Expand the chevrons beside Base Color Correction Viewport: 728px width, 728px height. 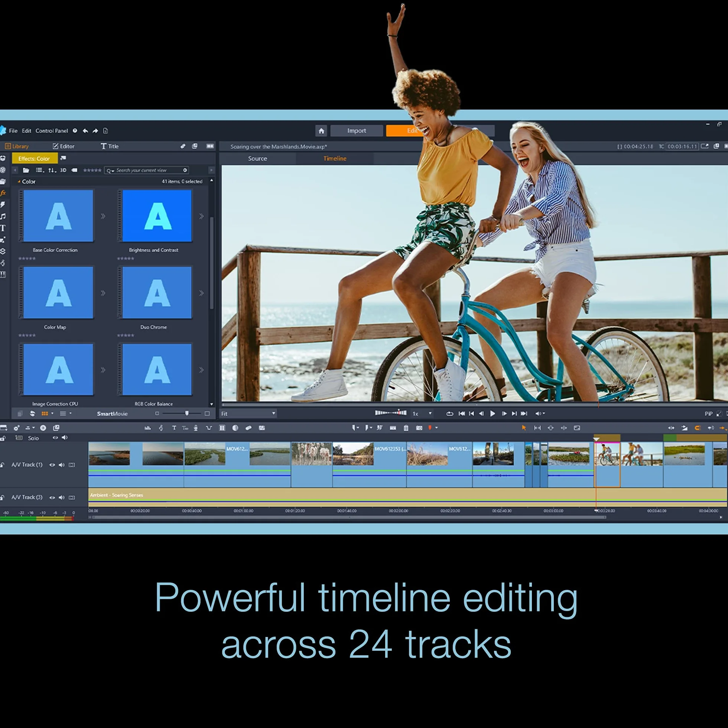coord(103,216)
